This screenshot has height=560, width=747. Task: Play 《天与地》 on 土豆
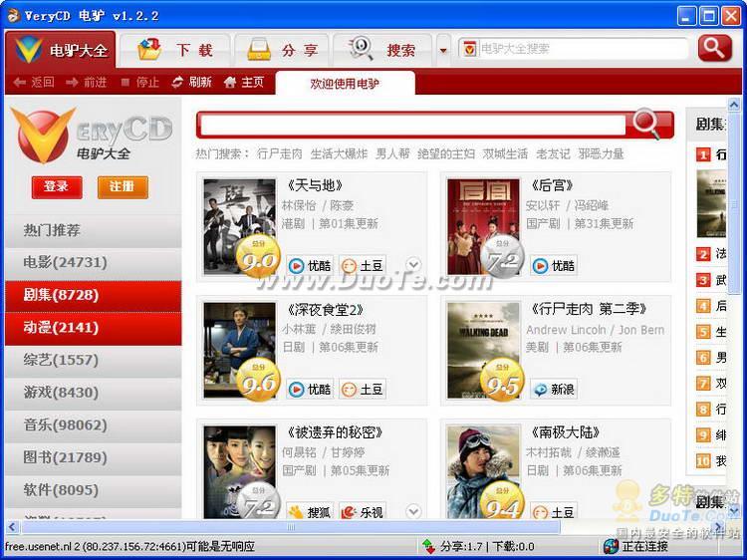363,265
